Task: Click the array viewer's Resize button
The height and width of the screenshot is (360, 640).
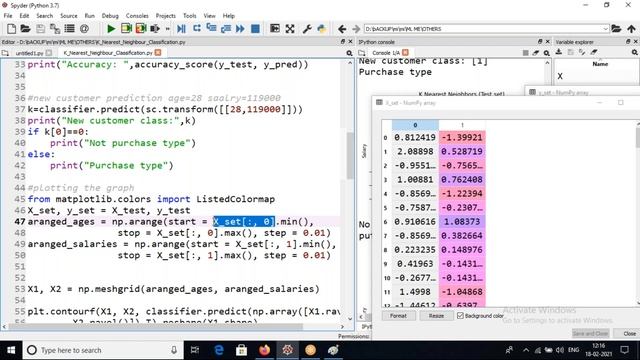Action: coord(436,316)
